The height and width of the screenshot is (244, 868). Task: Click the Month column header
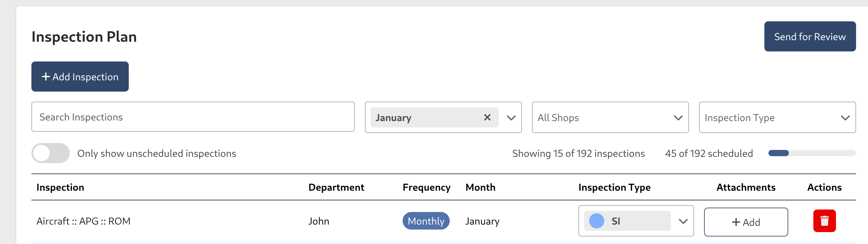480,187
